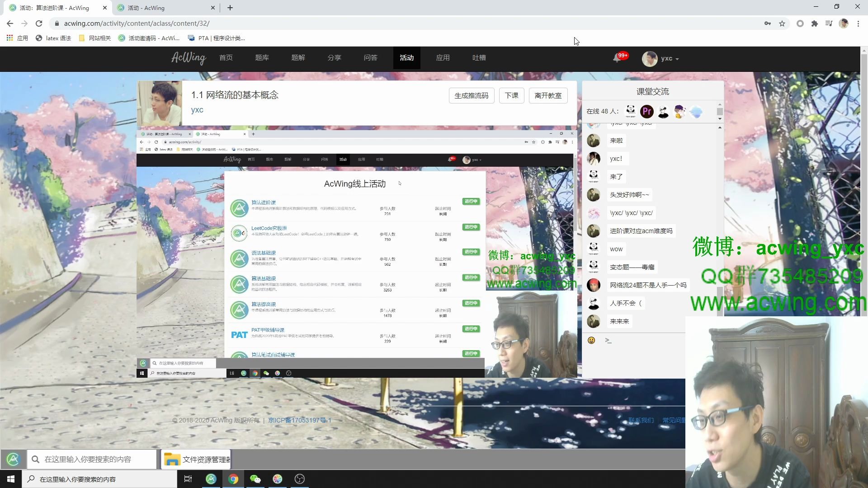Open Windows Start menu

(x=11, y=479)
